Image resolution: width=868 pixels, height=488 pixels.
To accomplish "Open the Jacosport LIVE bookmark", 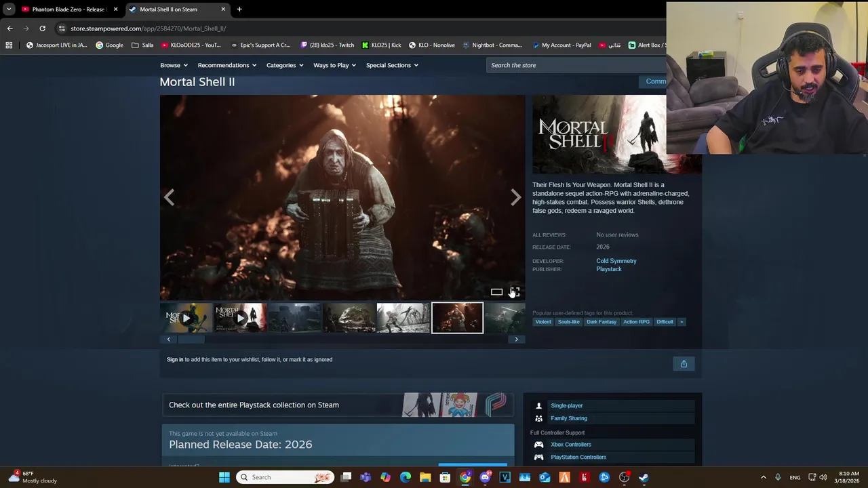I will [56, 45].
